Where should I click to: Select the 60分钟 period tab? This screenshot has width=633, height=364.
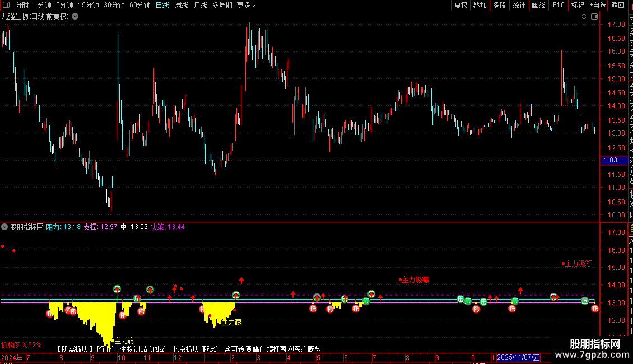point(139,5)
